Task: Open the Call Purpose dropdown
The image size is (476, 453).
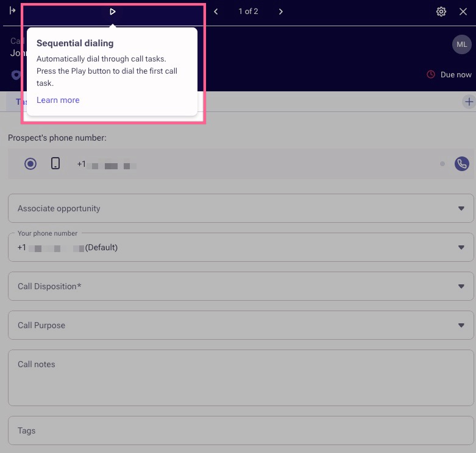Action: click(x=241, y=325)
